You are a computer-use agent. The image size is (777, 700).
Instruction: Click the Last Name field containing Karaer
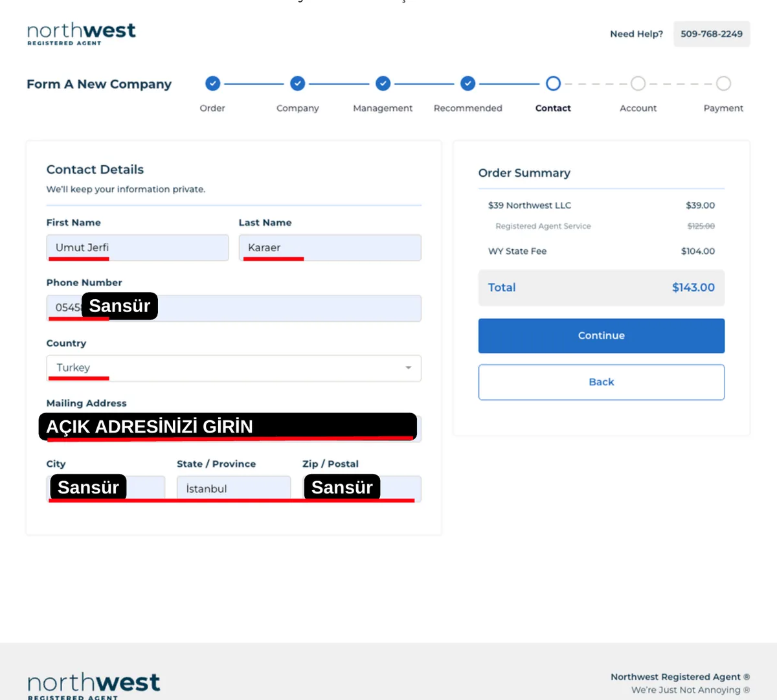coord(330,247)
